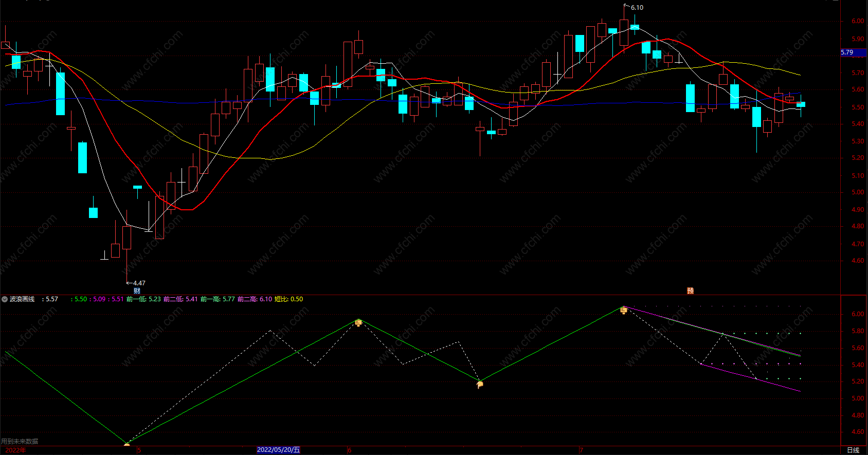Click the 前一高: 5.77 value
This screenshot has height=455, width=868.
[x=218, y=299]
